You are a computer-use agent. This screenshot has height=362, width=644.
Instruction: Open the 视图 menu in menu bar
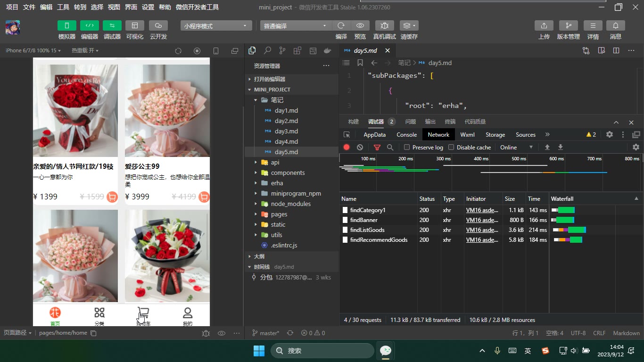(114, 7)
